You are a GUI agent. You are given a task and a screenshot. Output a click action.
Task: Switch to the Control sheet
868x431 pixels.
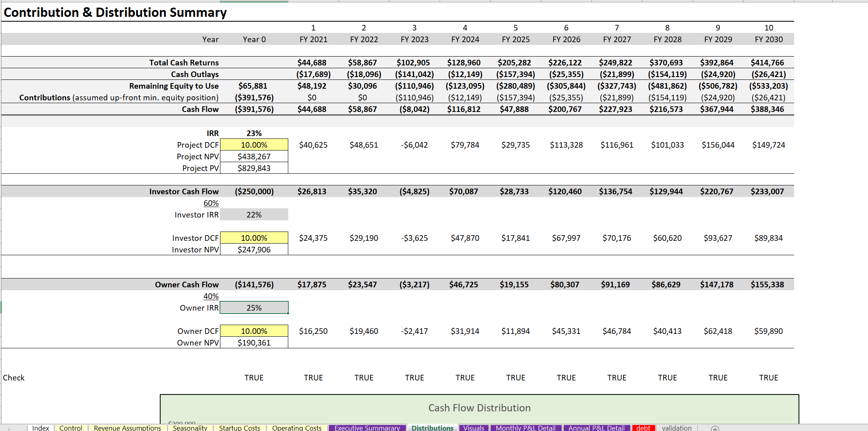[71, 428]
